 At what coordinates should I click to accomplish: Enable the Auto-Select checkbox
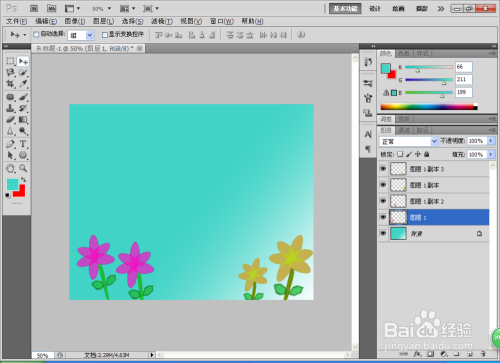pyautogui.click(x=36, y=34)
